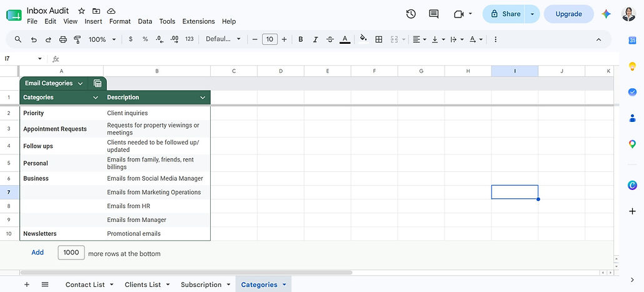Open version history clock icon
The image size is (644, 292).
pos(411,14)
